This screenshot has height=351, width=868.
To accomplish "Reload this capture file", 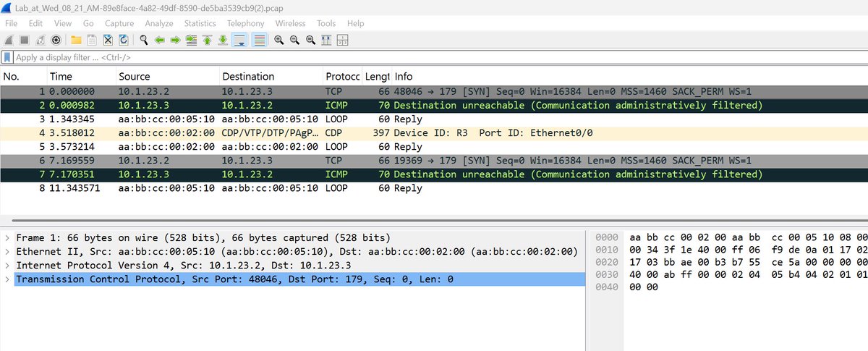I will (124, 39).
